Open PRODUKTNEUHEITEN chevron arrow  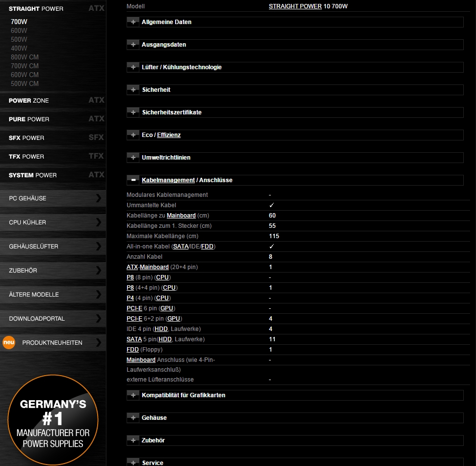pyautogui.click(x=98, y=342)
